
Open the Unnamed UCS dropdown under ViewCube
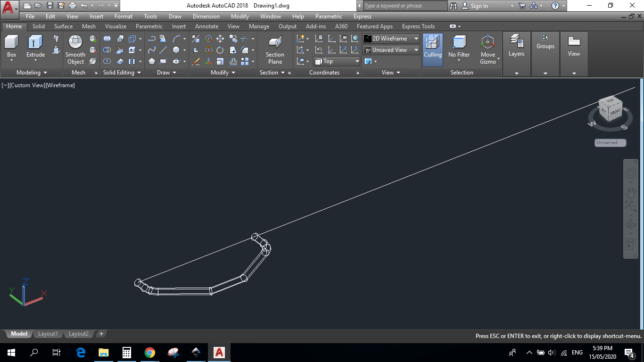(x=611, y=142)
